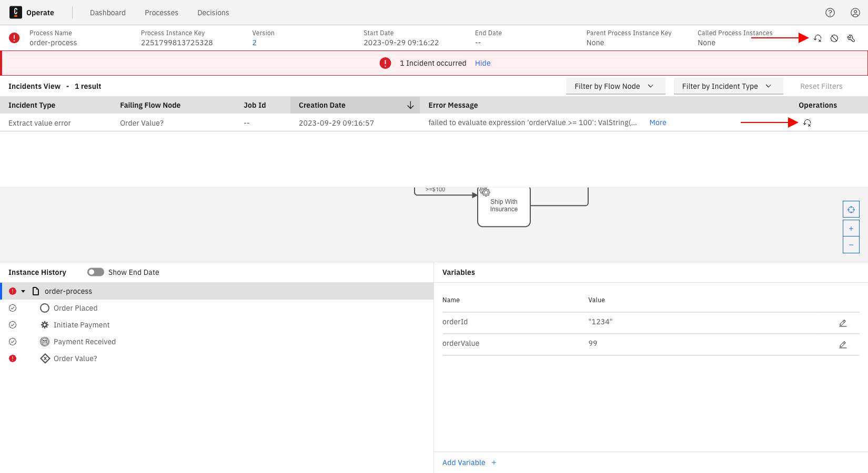Select Order Value? in instance history
Image resolution: width=868 pixels, height=473 pixels.
coord(75,358)
